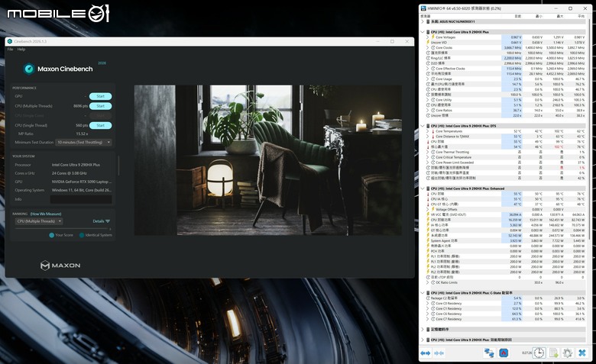Click the Info field in Your System
Image resolution: width=596 pixels, height=364 pixels.
(81, 199)
